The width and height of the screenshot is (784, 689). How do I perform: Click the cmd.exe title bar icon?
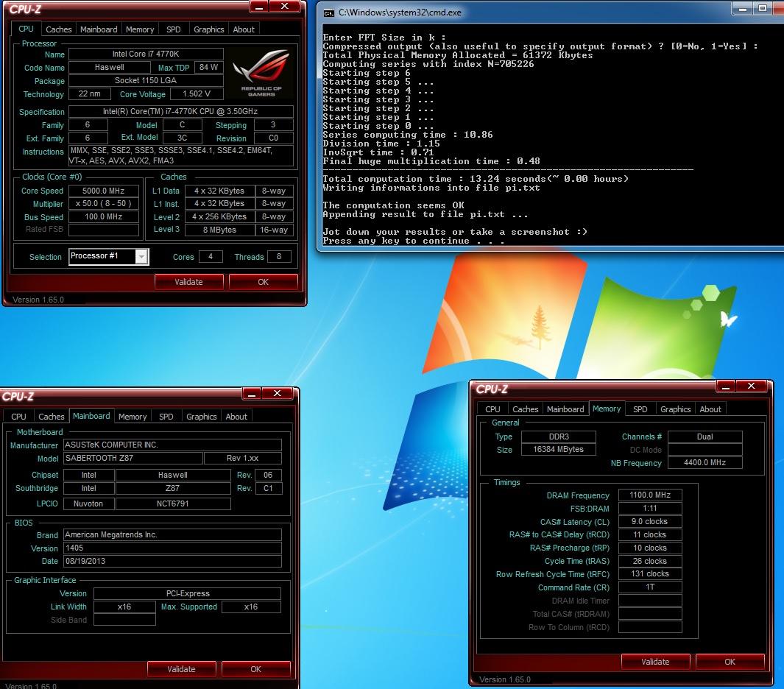(x=328, y=13)
